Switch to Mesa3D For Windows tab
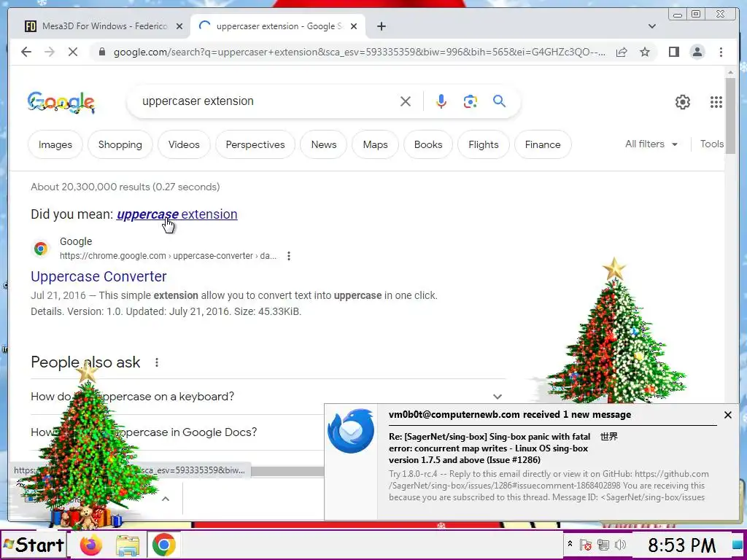 104,26
